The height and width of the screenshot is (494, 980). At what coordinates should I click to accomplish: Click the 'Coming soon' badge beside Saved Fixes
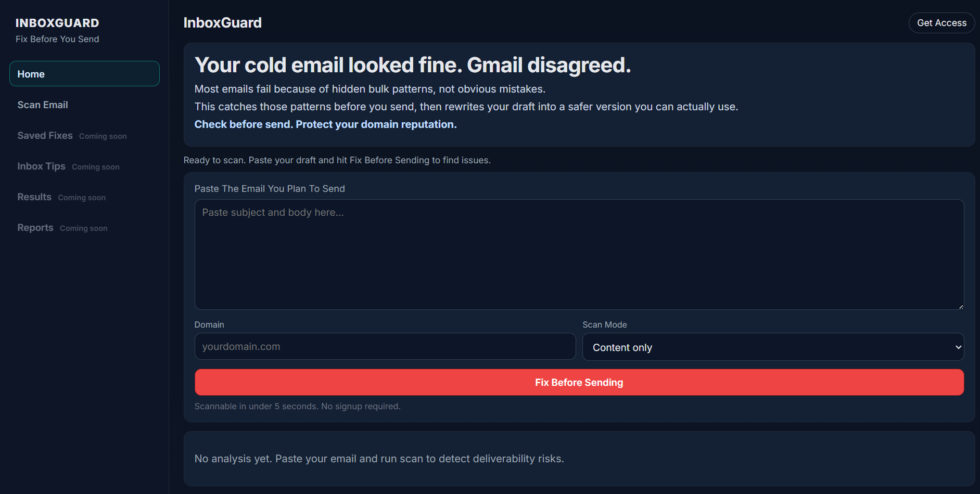point(103,136)
